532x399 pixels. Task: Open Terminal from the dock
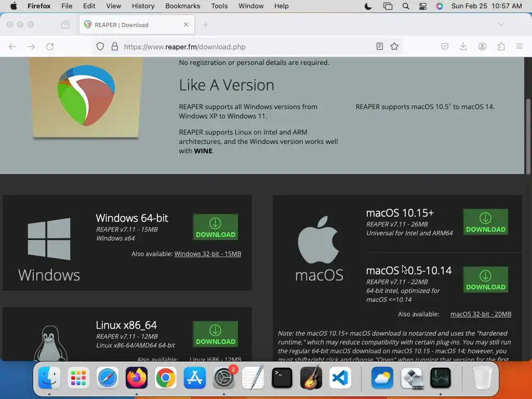(282, 378)
